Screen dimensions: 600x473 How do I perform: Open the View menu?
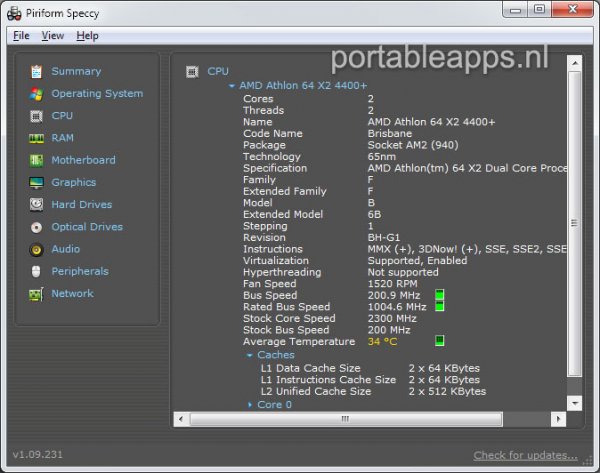tap(53, 36)
